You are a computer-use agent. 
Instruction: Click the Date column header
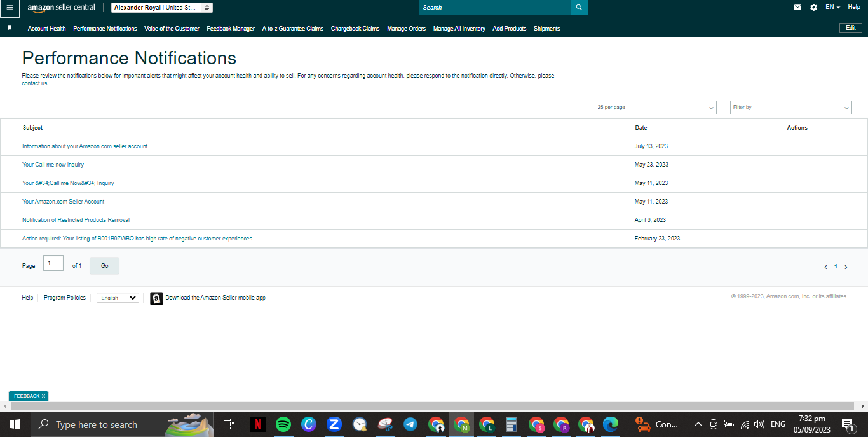click(641, 128)
